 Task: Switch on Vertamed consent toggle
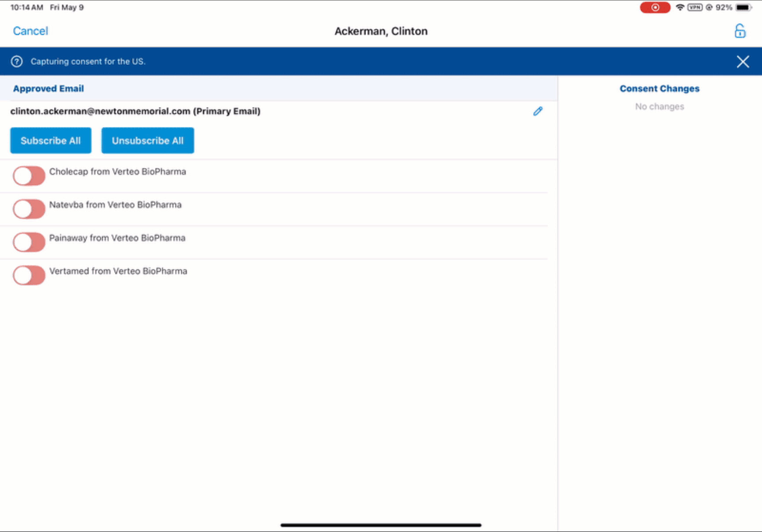29,275
